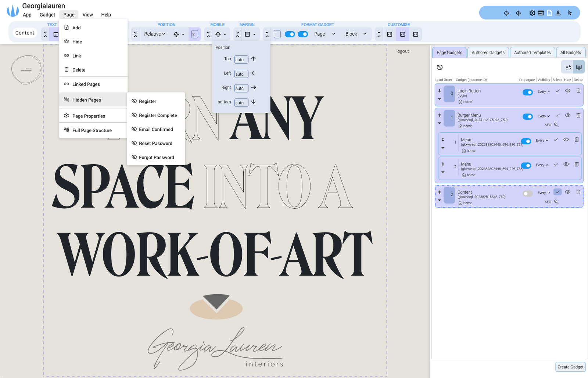Click the SEO magnifier icon for Content gadget

pyautogui.click(x=556, y=202)
